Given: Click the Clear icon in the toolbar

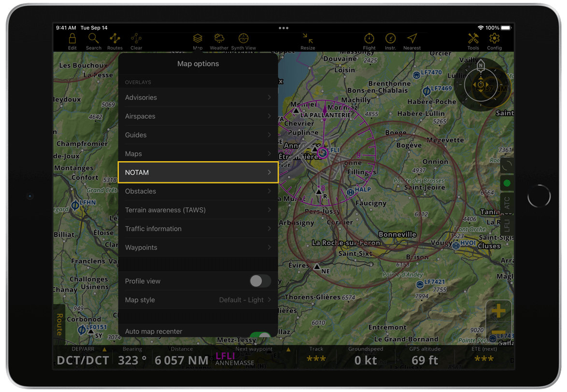Looking at the screenshot, I should [136, 41].
